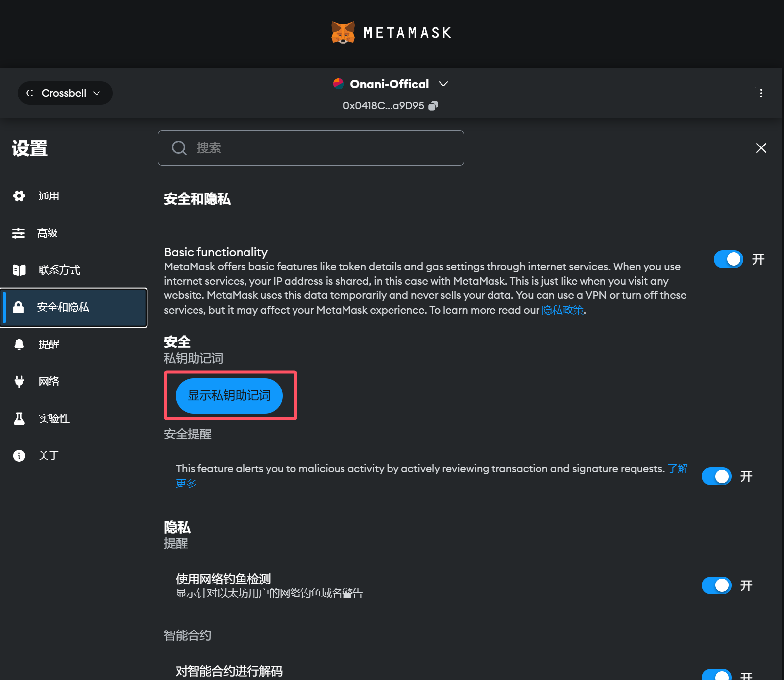Click the info icon for About
The height and width of the screenshot is (680, 784).
[x=19, y=456]
